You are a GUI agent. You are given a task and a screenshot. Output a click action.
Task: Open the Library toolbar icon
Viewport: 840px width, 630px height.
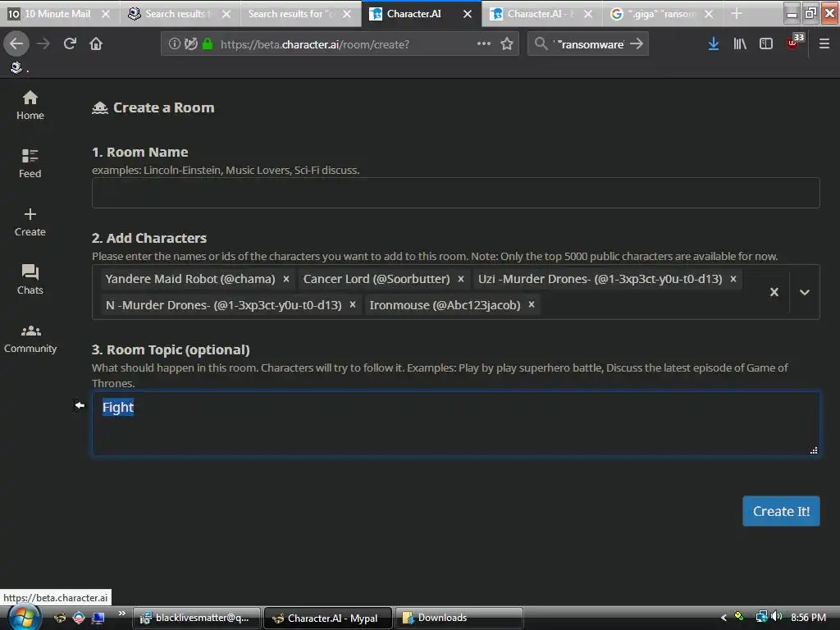(x=740, y=43)
